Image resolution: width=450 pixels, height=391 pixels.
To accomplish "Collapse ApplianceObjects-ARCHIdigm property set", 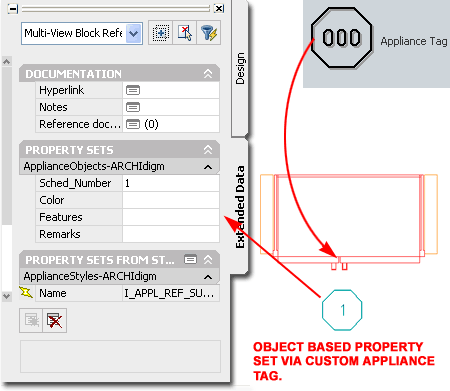I will 208,167.
